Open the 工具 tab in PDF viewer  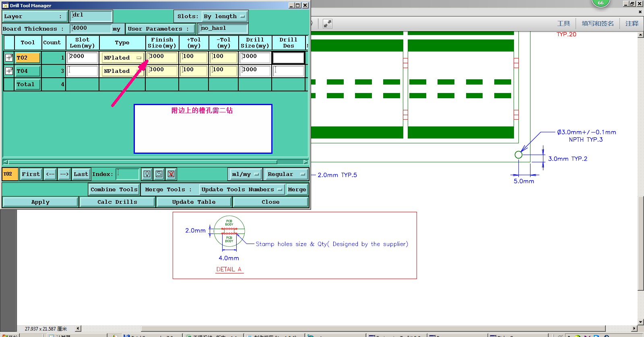[563, 24]
